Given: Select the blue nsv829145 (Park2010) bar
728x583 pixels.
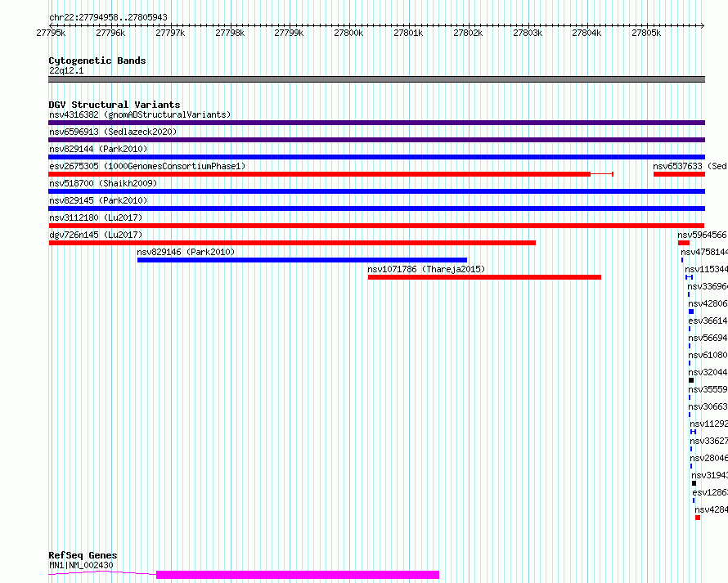Looking at the screenshot, I should coord(376,209).
